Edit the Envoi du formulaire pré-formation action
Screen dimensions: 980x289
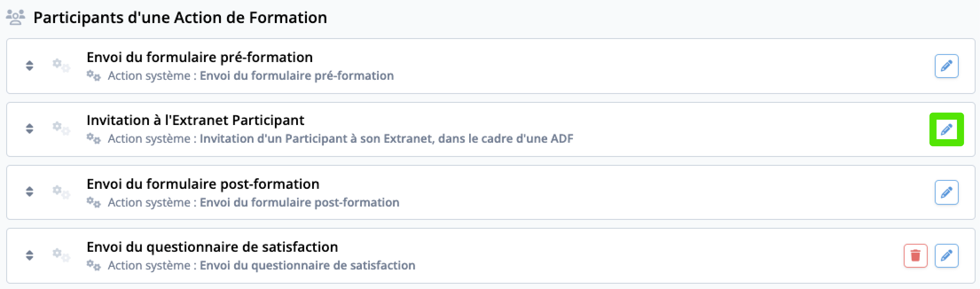(946, 66)
